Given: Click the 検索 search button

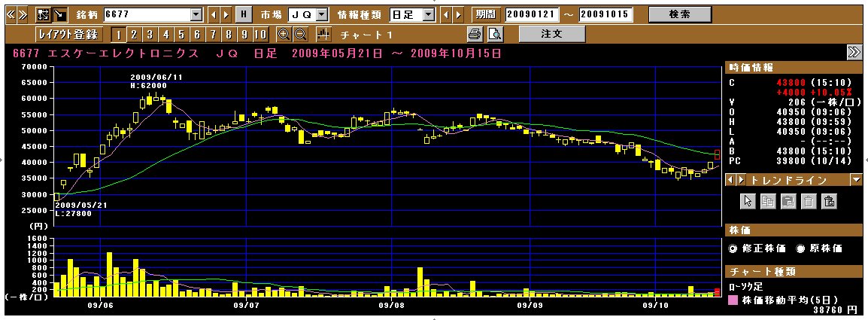Looking at the screenshot, I should coord(680,15).
